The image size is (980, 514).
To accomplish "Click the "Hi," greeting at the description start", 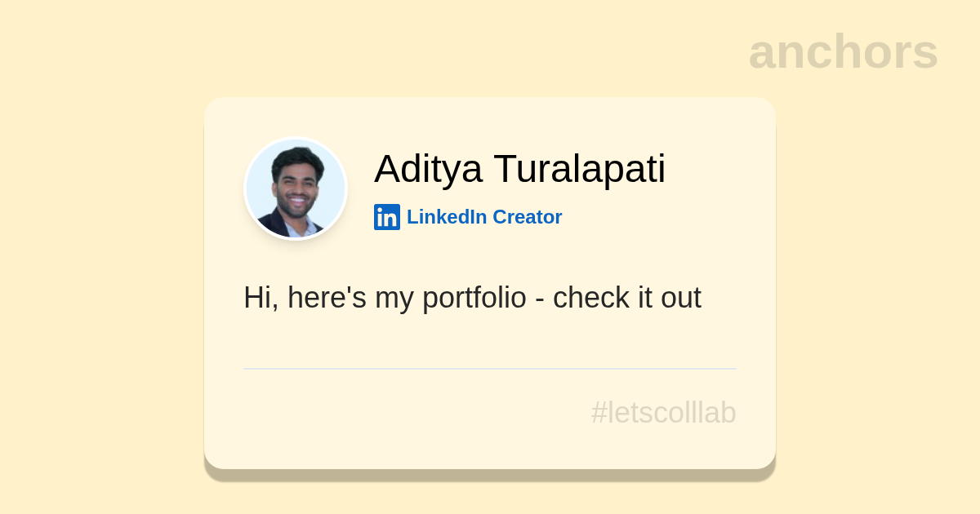I will pyautogui.click(x=261, y=298).
